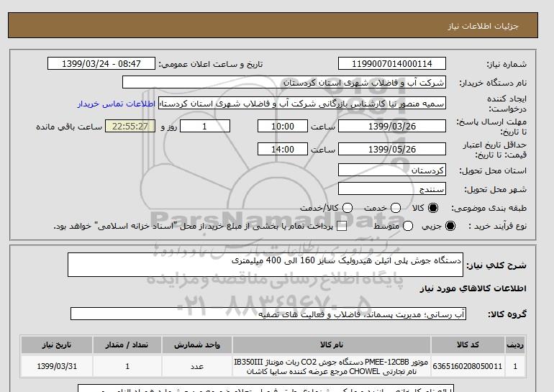554x392 pixels.
Task: Click the response deadline time 10:00
Action: pyautogui.click(x=283, y=126)
